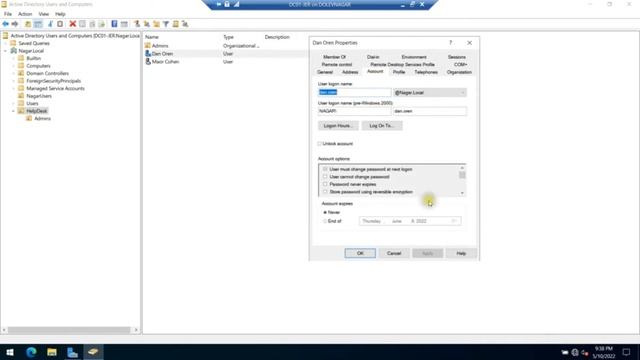Switch to the General tab
Image resolution: width=640 pixels, height=360 pixels.
[325, 72]
